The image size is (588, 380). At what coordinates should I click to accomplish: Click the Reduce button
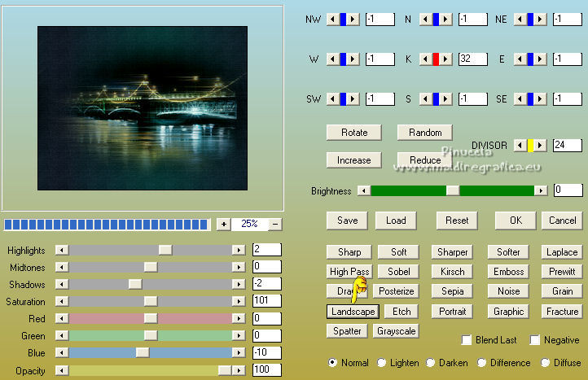point(425,160)
